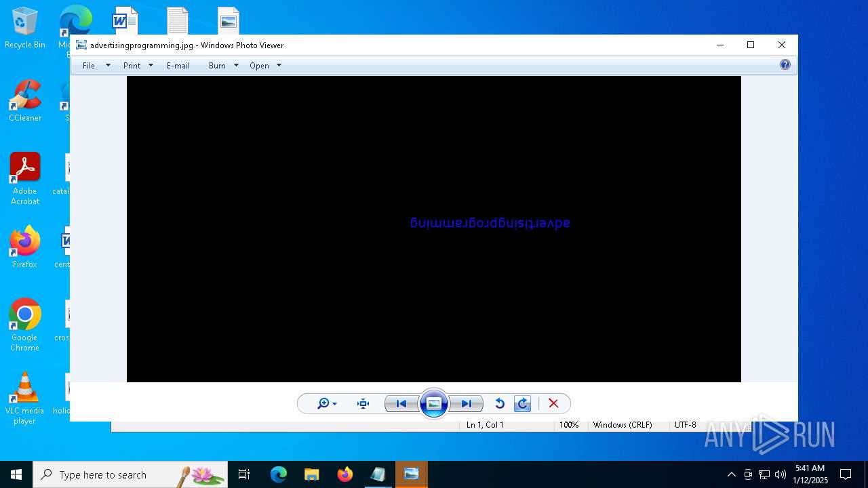868x488 pixels.
Task: Minimize the Photo Viewer window
Action: pos(719,45)
